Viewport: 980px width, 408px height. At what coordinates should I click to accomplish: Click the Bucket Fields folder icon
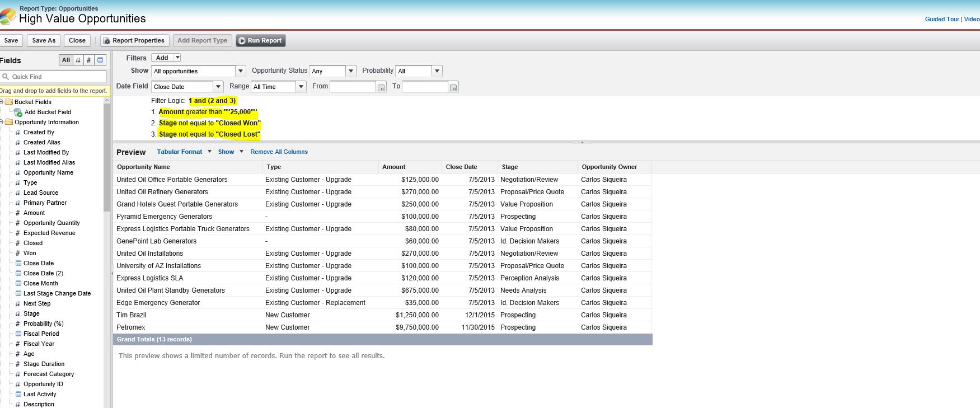[x=8, y=102]
